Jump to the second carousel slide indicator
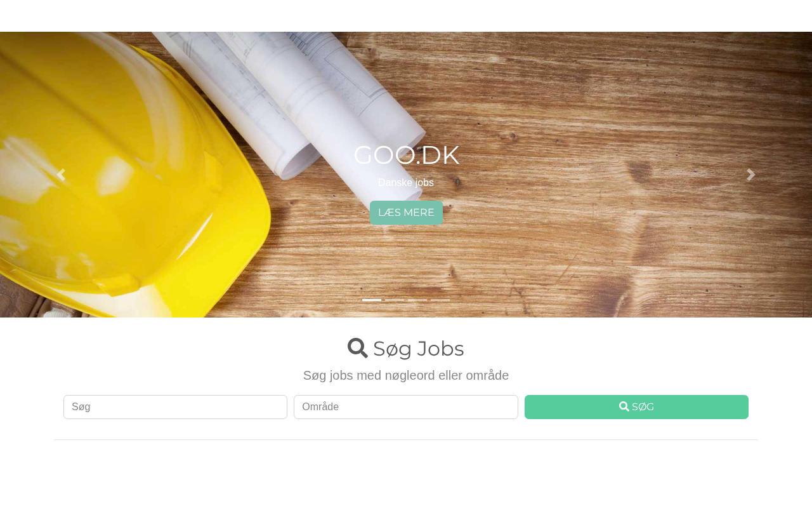The width and height of the screenshot is (812, 508). pos(395,300)
